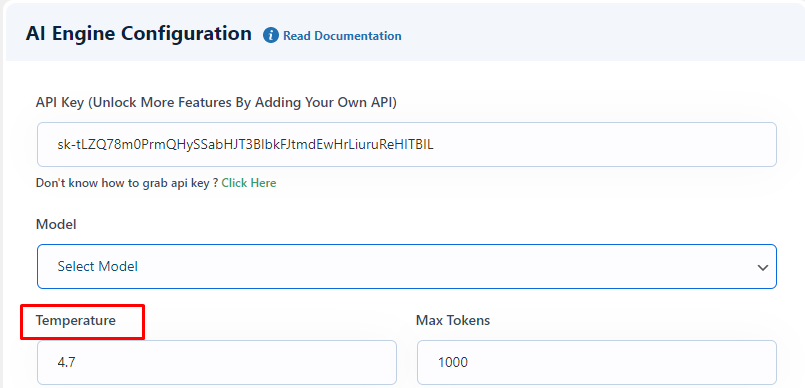Click the Max Tokens label
This screenshot has width=805, height=388.
point(453,321)
